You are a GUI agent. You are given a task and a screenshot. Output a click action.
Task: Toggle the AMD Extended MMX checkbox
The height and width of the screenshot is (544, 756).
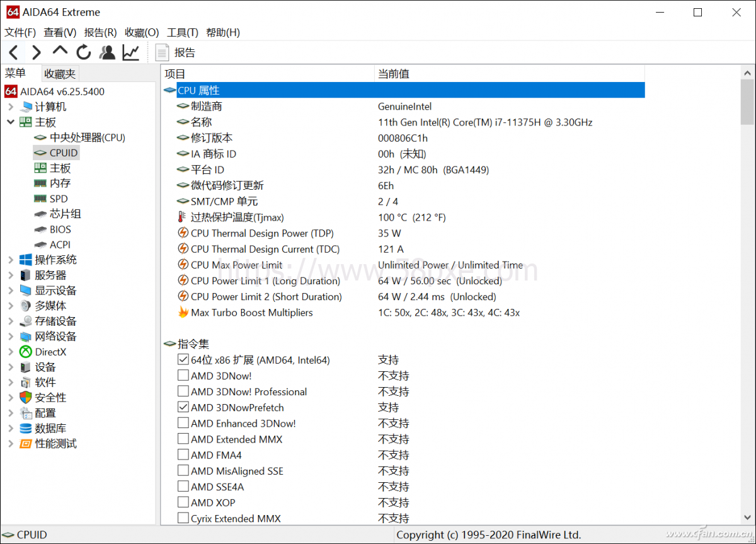(x=183, y=439)
